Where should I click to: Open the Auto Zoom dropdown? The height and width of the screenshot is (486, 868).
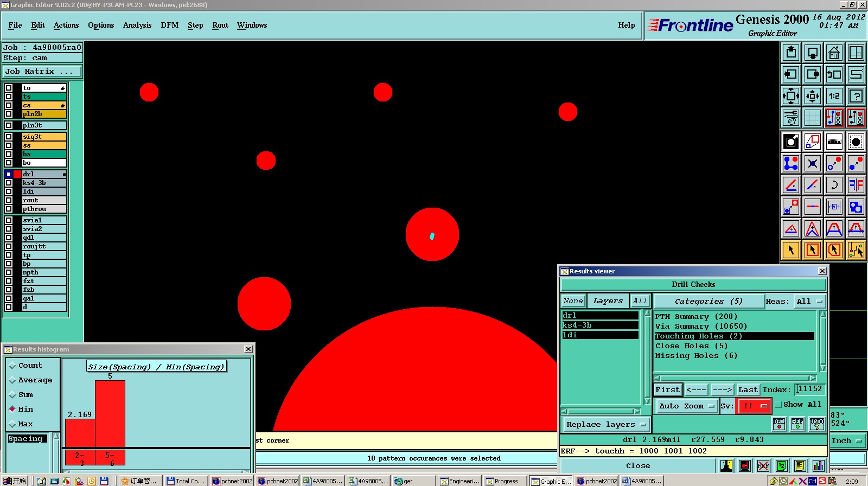click(x=686, y=406)
